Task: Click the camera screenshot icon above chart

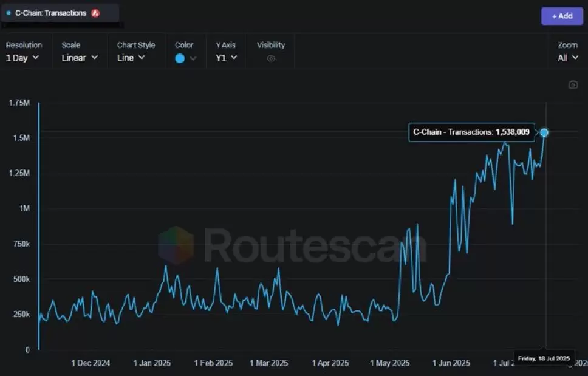Action: point(573,84)
